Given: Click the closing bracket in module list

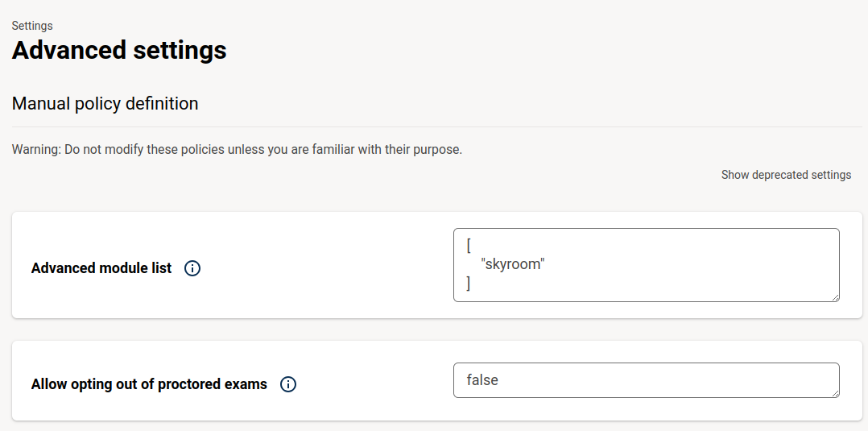Looking at the screenshot, I should [469, 283].
